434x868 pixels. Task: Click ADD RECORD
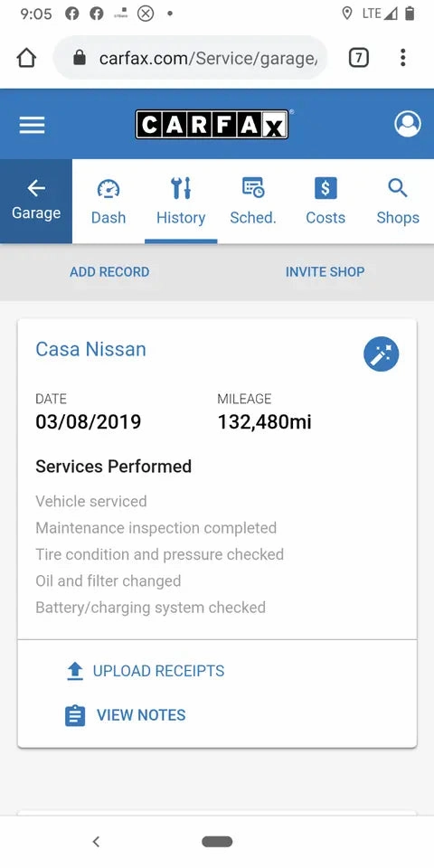(x=109, y=272)
